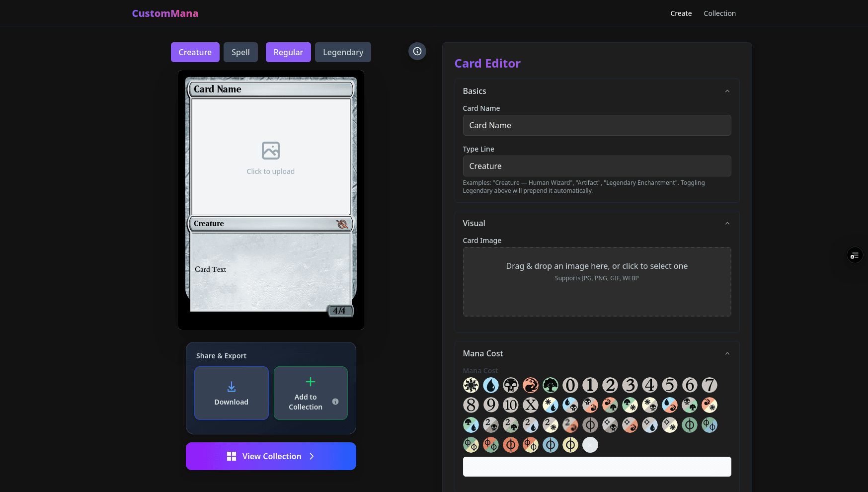Add generic mana 10 symbol

click(510, 405)
